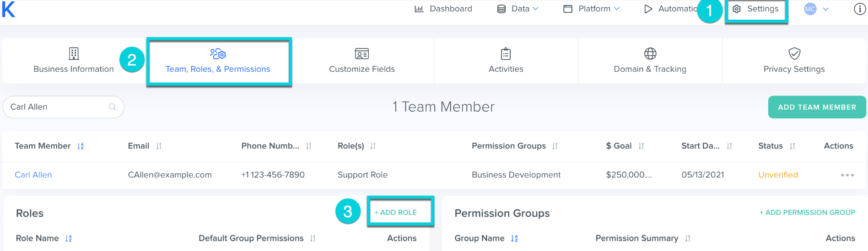Expand the Data dropdown menu
The height and width of the screenshot is (251, 868).
coord(518,9)
